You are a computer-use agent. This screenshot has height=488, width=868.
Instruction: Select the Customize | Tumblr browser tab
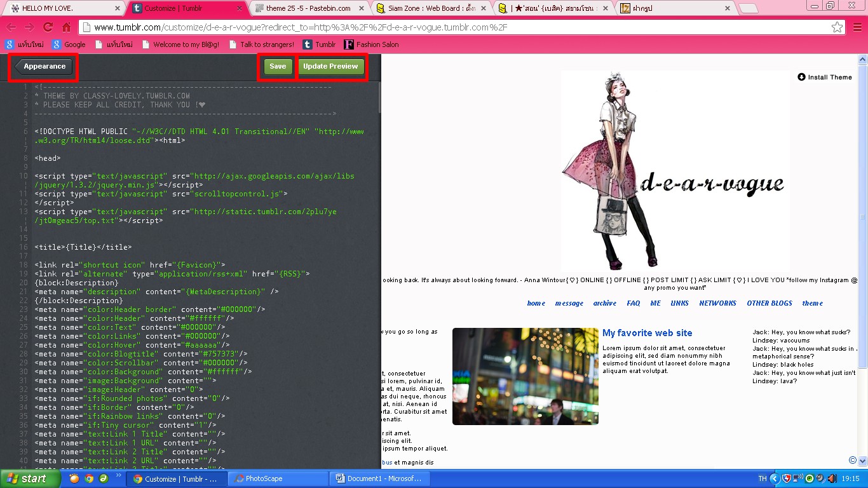click(187, 8)
